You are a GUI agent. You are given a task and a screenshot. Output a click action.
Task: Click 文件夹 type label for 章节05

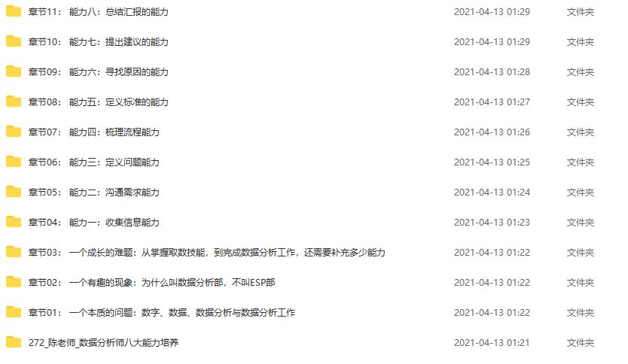(581, 193)
